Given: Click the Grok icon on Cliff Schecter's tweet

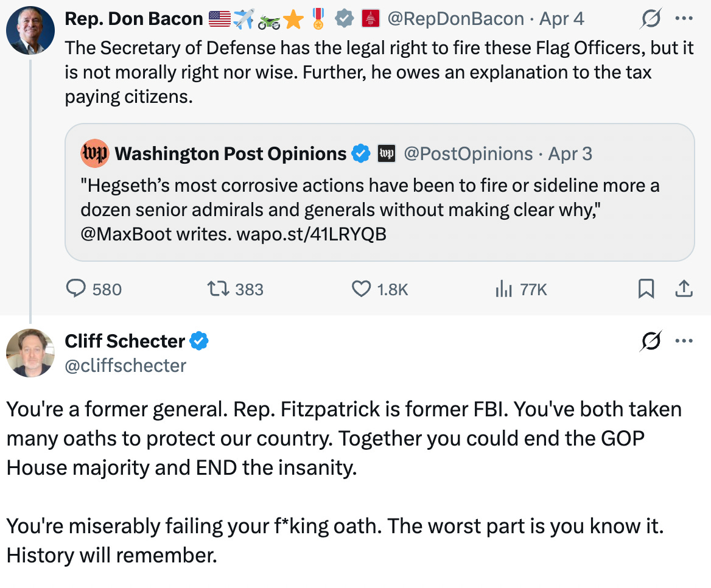Looking at the screenshot, I should pyautogui.click(x=650, y=343).
